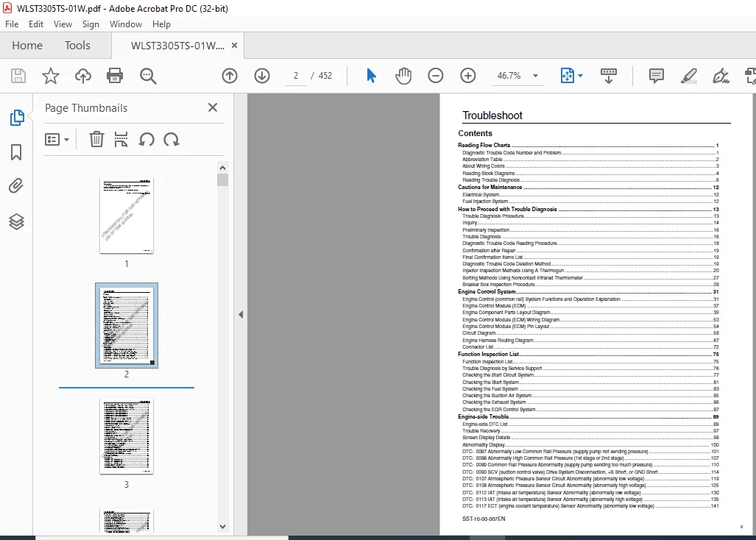Collapse the navigation pane arrow
This screenshot has width=756, height=540.
pyautogui.click(x=241, y=315)
